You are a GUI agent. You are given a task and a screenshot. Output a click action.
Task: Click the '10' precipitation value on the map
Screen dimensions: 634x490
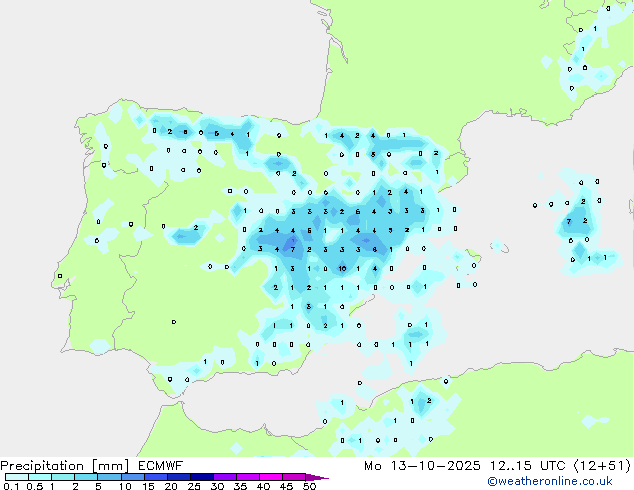[x=342, y=268]
